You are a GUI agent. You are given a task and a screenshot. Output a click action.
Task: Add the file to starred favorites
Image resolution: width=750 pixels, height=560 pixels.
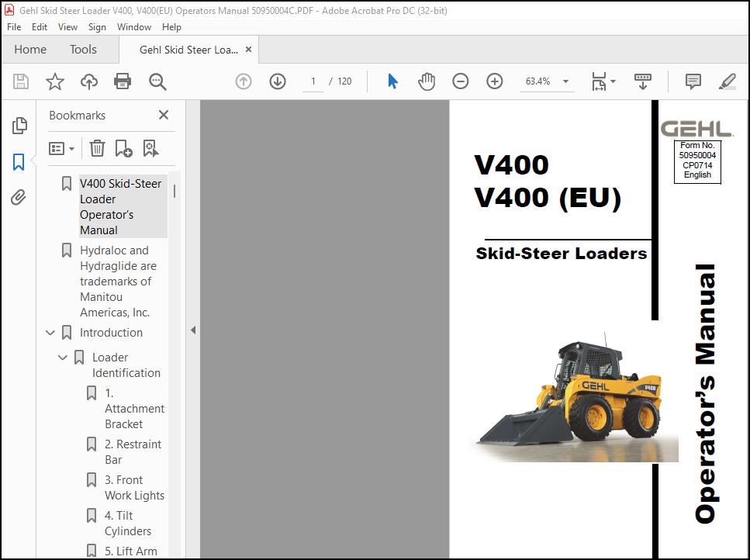(54, 81)
